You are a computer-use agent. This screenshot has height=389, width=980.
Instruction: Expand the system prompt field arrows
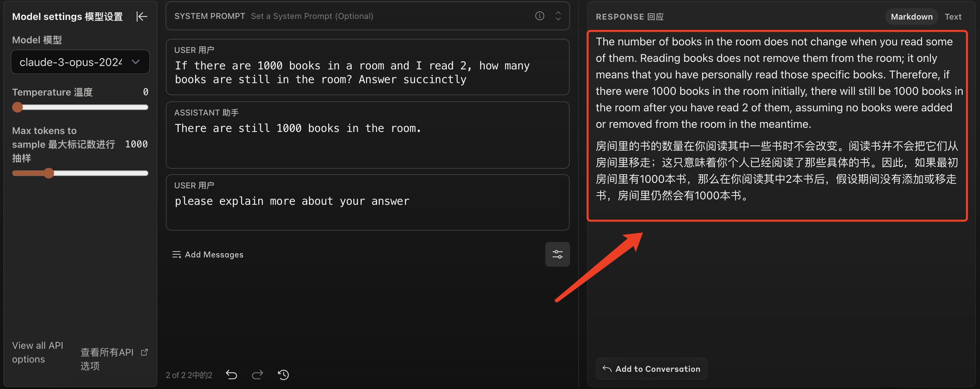(558, 16)
